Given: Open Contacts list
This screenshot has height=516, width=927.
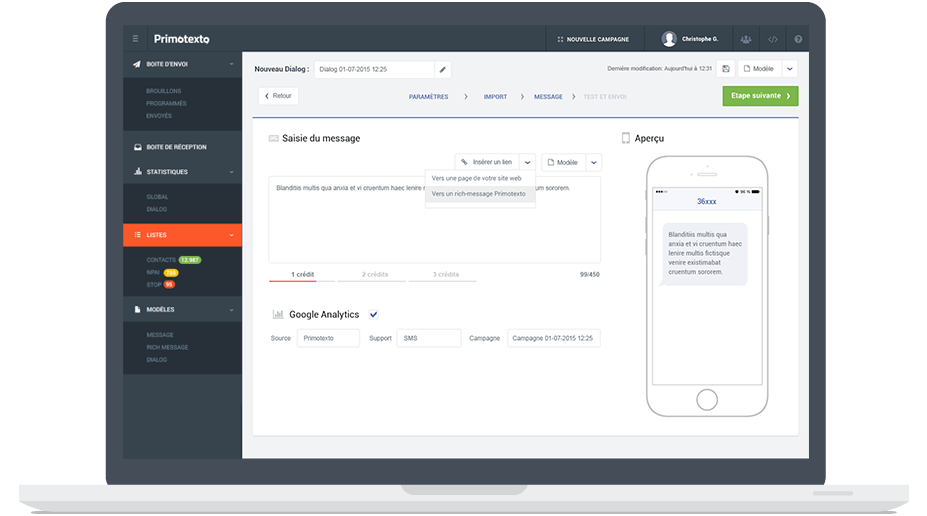Looking at the screenshot, I should (x=161, y=260).
